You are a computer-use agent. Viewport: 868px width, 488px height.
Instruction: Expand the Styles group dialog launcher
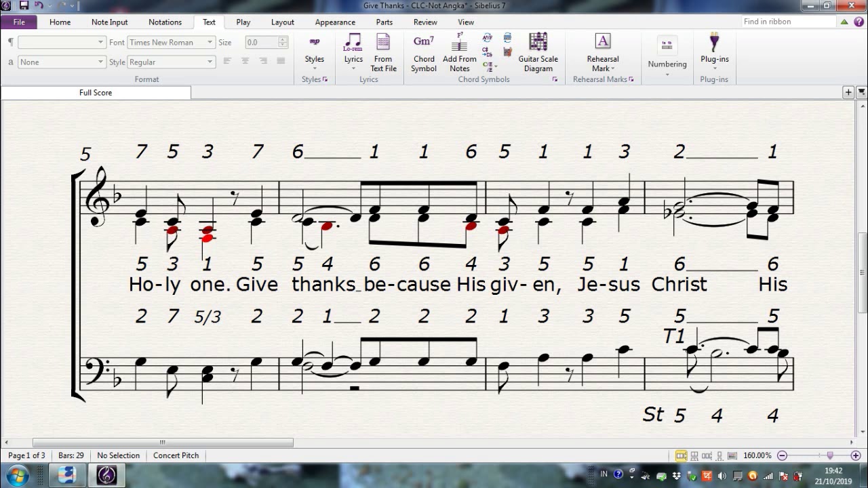[325, 79]
